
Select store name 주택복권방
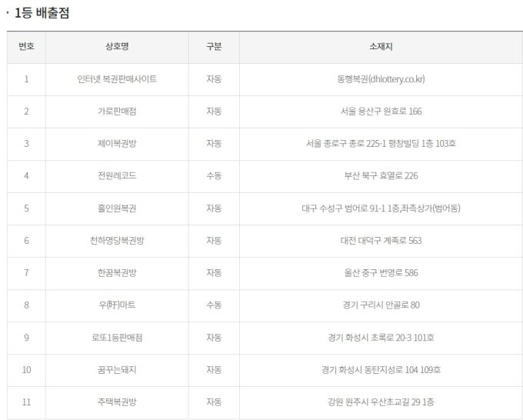click(117, 402)
